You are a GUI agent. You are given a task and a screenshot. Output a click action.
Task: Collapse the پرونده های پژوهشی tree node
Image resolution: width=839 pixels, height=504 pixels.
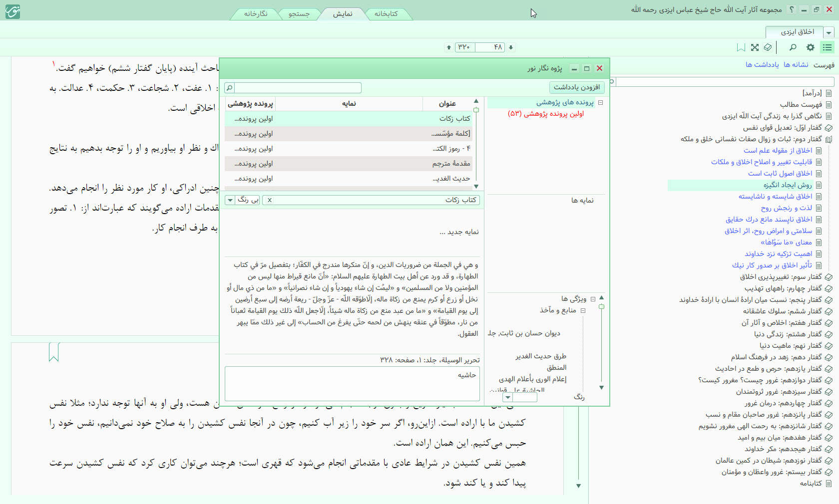(x=600, y=103)
